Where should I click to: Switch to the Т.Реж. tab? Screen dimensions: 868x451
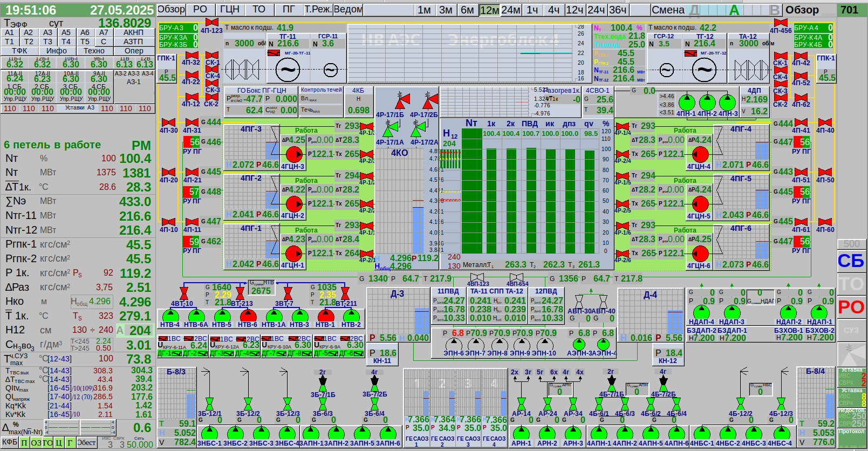318,9
